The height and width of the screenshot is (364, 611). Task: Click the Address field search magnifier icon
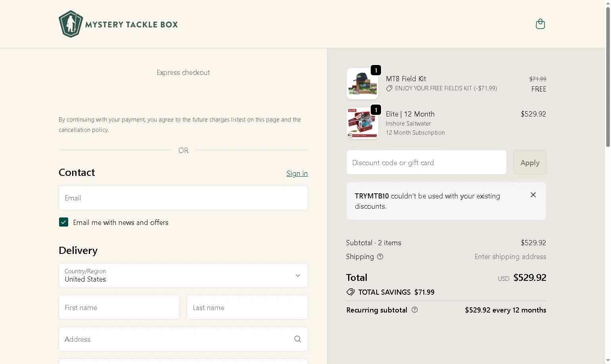pos(298,339)
